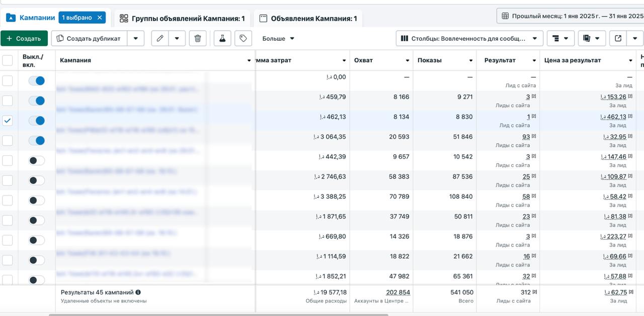Click the reach value 8 166

pyautogui.click(x=401, y=97)
